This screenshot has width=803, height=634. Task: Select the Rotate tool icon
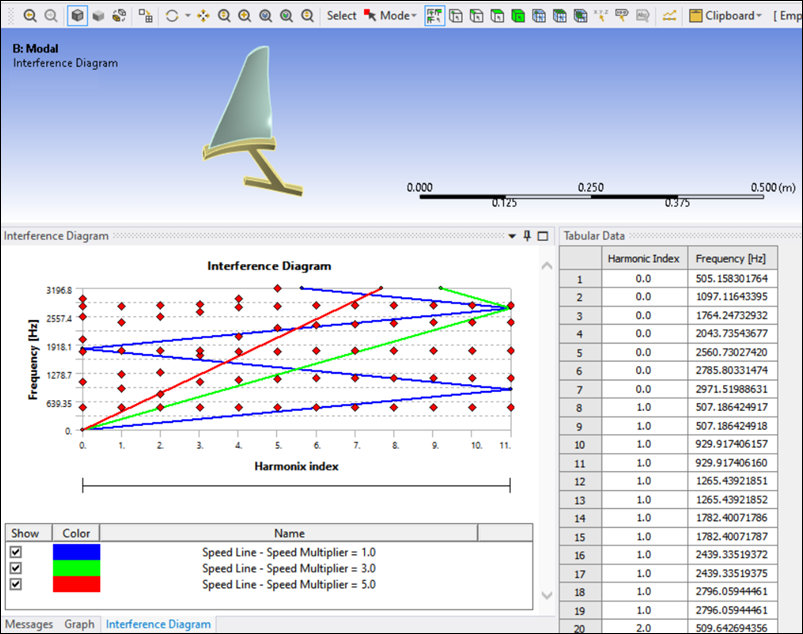[173, 16]
